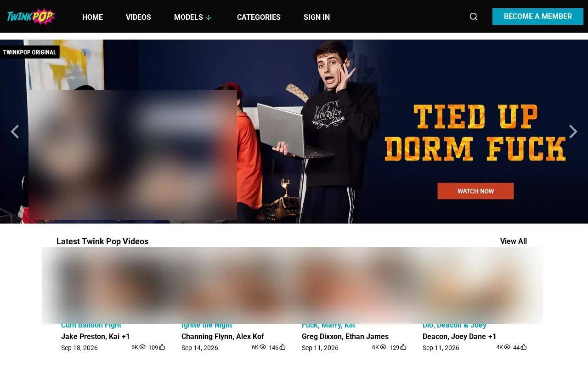Click the Latest Twink Pop Videos heading
This screenshot has height=368, width=588.
pyautogui.click(x=102, y=241)
